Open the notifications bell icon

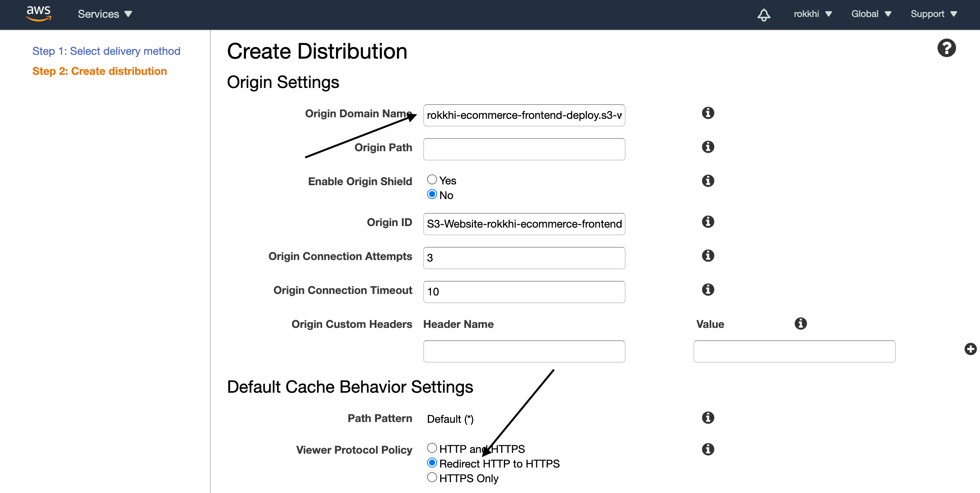click(763, 15)
